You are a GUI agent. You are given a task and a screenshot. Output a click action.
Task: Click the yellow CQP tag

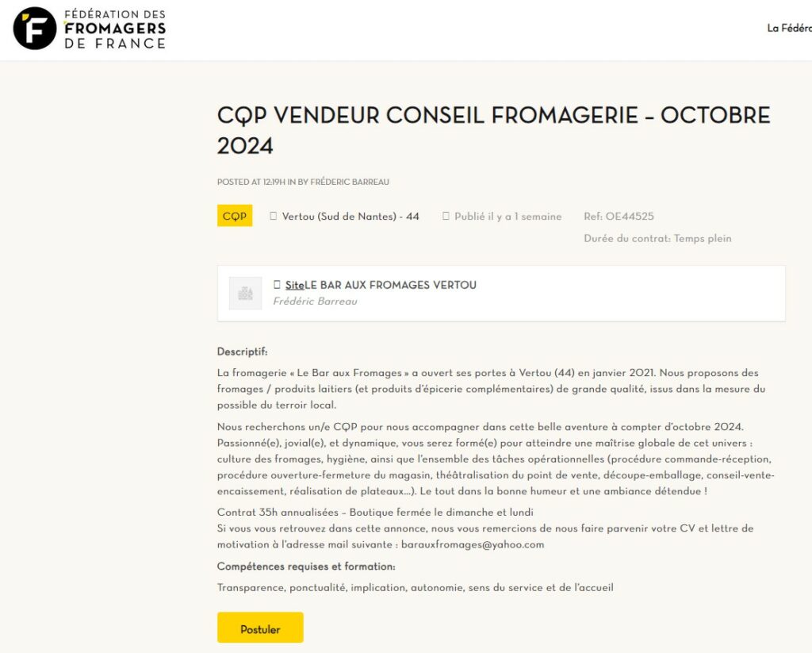(235, 216)
